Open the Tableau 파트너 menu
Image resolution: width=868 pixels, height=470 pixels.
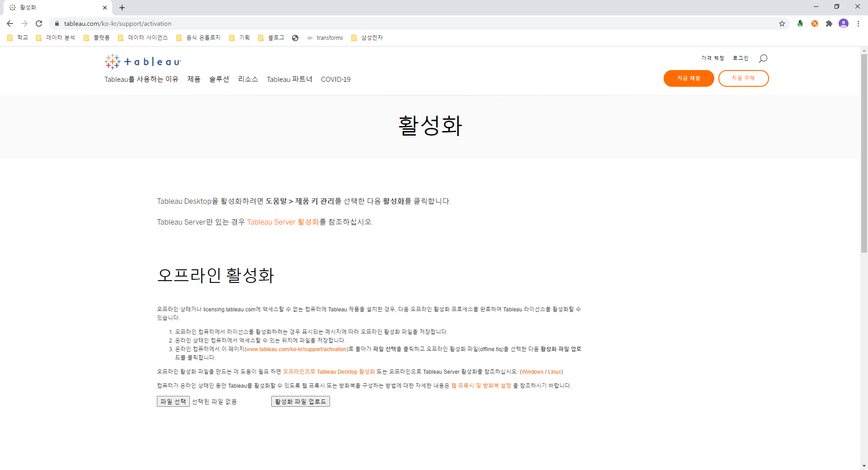[x=289, y=79]
